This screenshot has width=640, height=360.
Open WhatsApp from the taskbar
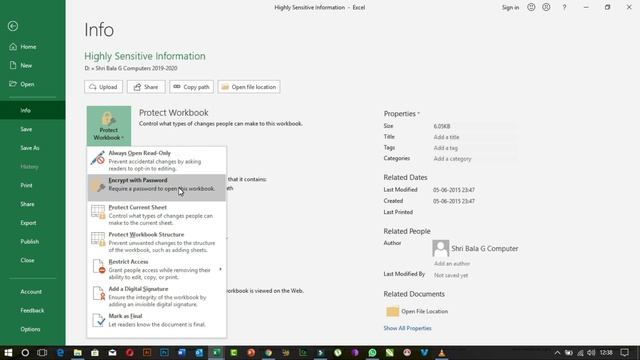372,353
